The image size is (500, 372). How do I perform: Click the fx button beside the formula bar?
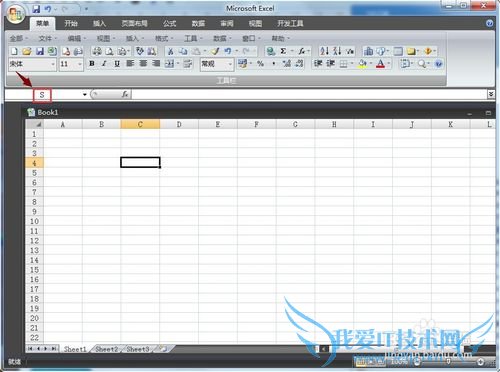tap(125, 95)
